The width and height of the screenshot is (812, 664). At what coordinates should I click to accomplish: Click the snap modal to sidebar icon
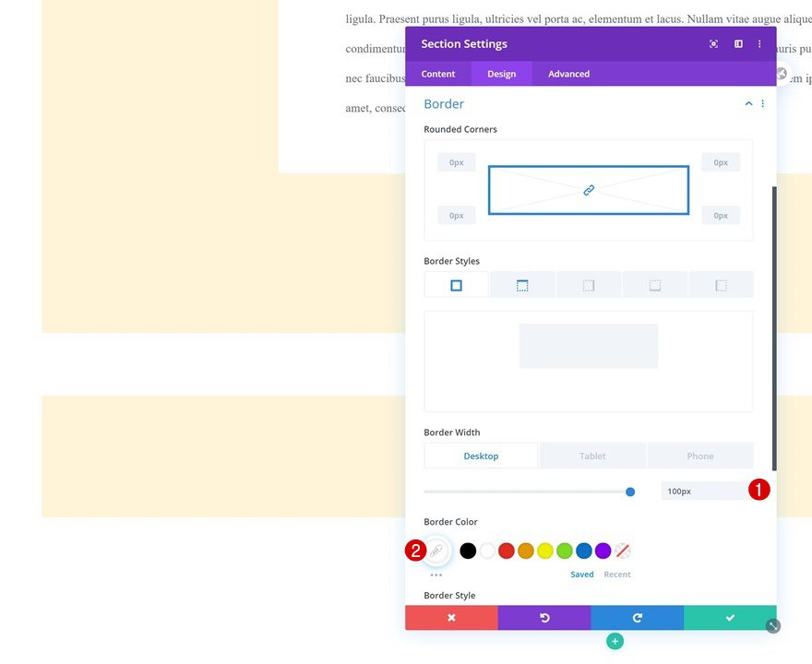(x=738, y=44)
